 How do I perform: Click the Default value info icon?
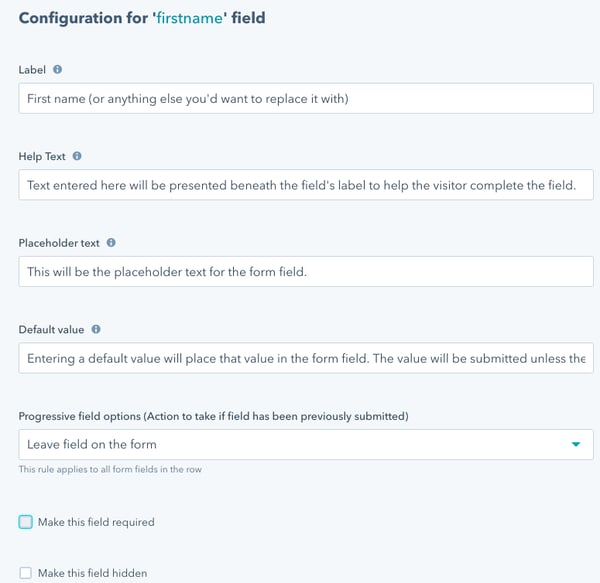pyautogui.click(x=95, y=329)
